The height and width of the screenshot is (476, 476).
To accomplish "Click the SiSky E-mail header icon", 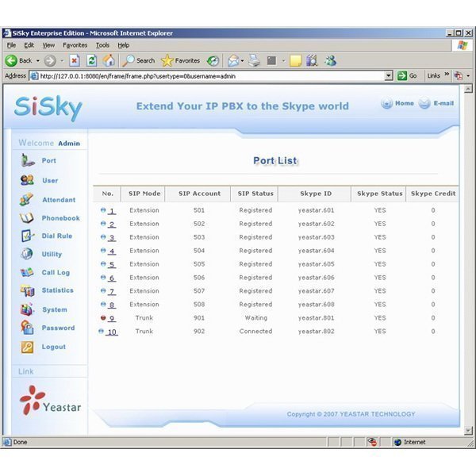I will coord(424,103).
